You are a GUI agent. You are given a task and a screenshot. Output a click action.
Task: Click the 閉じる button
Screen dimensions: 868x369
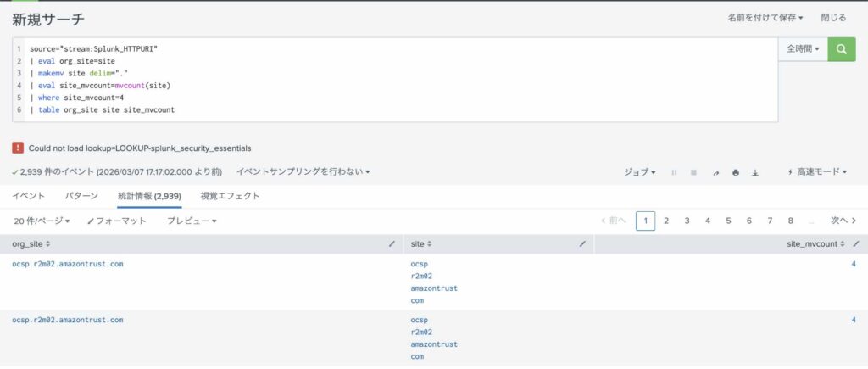point(833,17)
